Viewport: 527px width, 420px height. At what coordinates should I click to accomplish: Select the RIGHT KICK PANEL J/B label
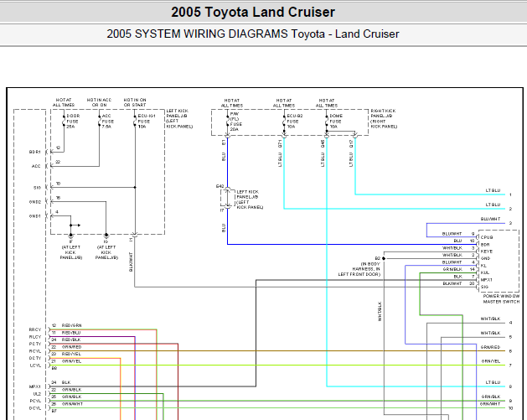click(x=384, y=119)
